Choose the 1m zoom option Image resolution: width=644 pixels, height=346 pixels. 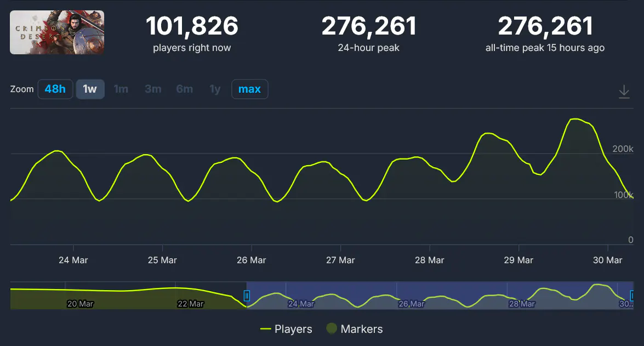click(121, 89)
